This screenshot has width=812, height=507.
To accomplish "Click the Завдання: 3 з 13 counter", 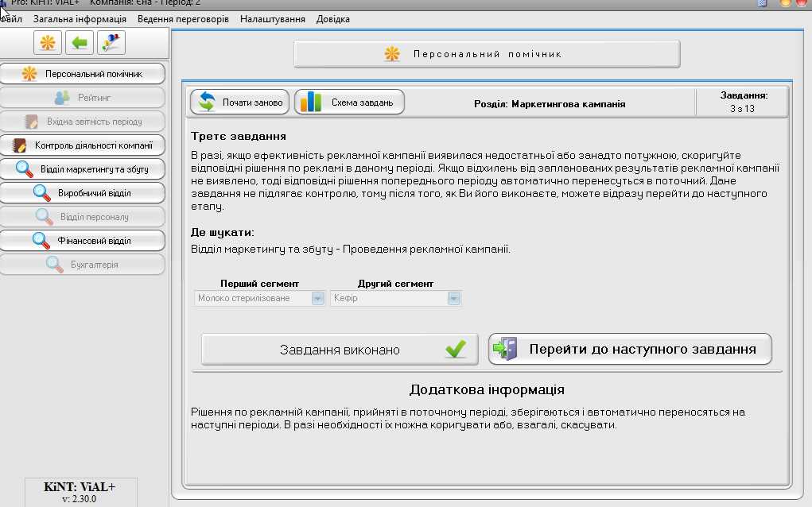I will point(743,102).
